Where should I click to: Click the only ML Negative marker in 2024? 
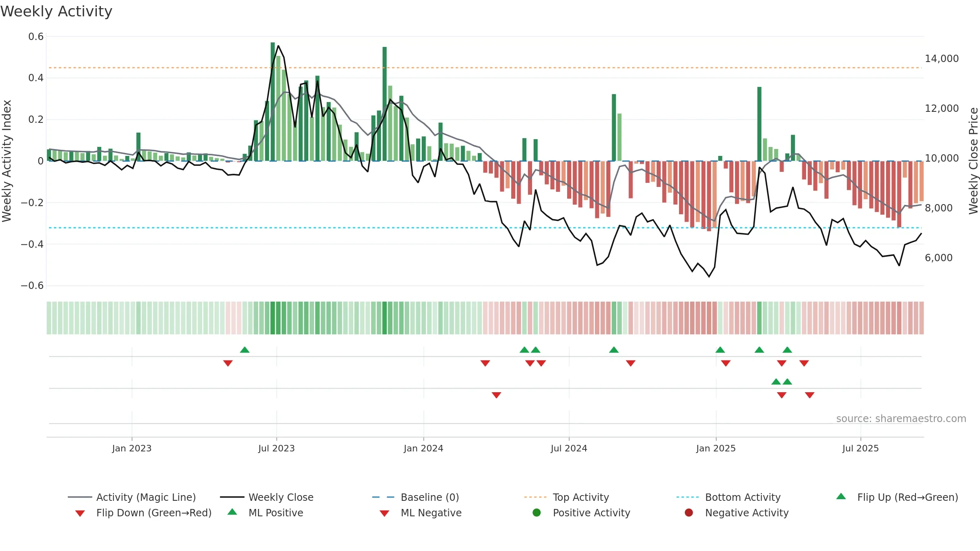(x=496, y=395)
